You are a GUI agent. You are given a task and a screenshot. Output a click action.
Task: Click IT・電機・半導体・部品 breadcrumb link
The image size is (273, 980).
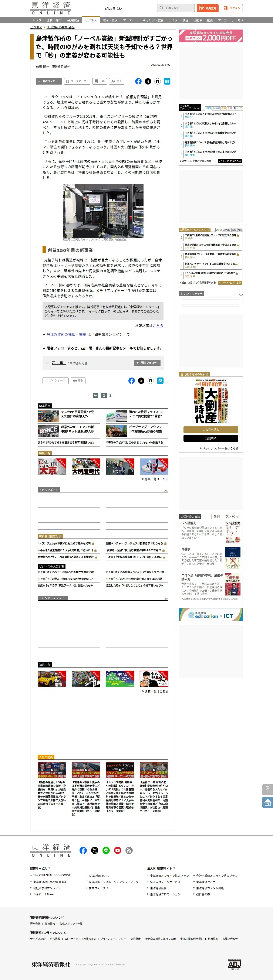click(x=61, y=27)
